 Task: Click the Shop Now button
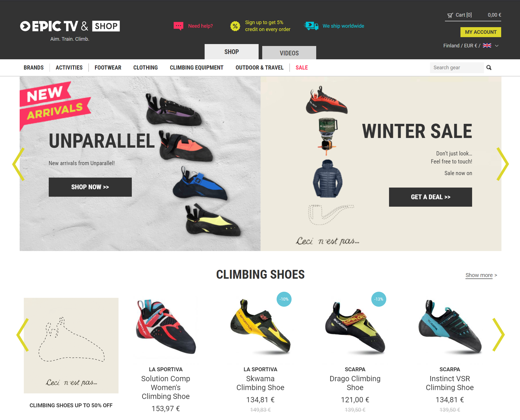(90, 187)
